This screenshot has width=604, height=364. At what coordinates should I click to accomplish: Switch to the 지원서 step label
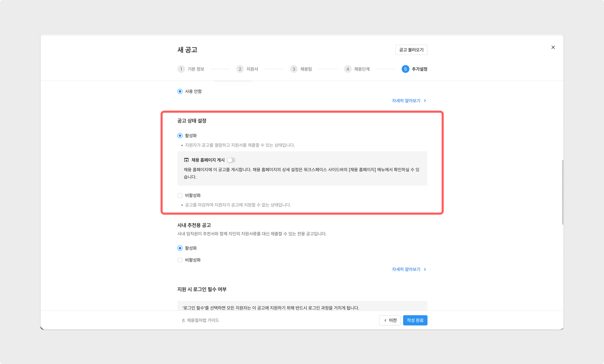(x=252, y=69)
